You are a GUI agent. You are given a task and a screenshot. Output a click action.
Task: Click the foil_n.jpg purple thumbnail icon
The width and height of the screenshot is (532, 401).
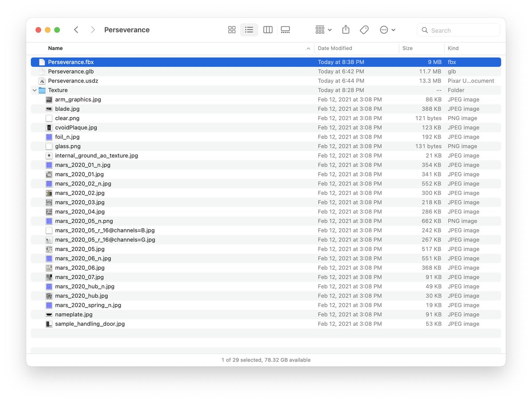pos(49,137)
